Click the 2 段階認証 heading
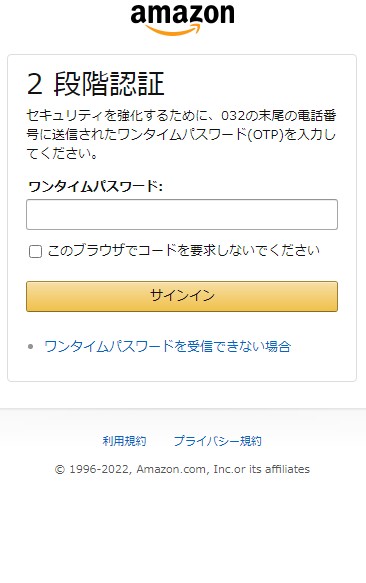366x583 pixels. [96, 84]
